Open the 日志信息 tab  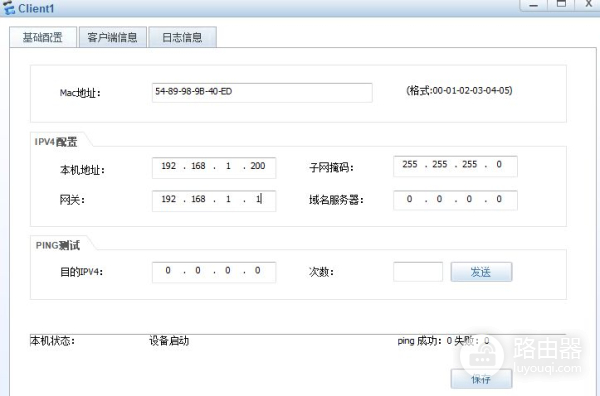pyautogui.click(x=183, y=37)
